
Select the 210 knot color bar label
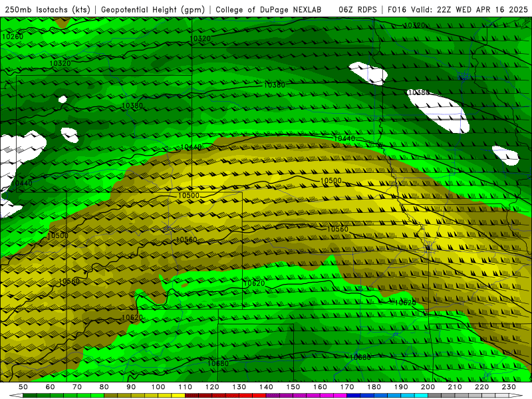click(455, 387)
